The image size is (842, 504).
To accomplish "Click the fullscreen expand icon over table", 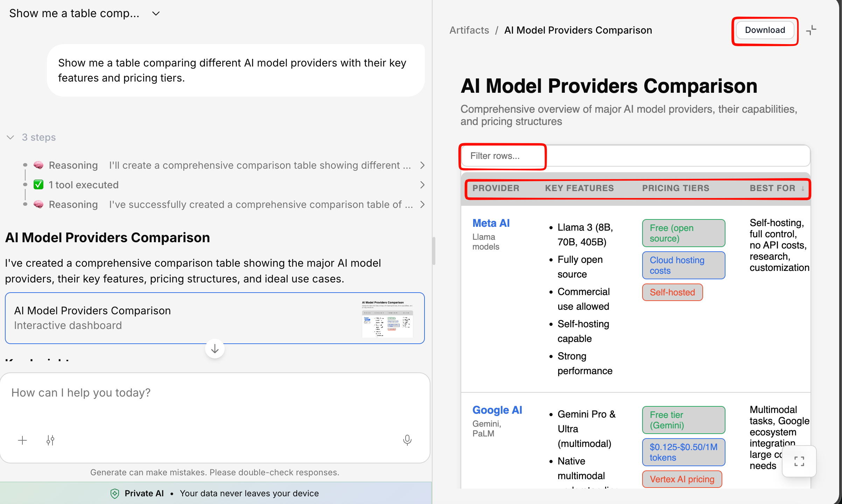I will (x=799, y=461).
